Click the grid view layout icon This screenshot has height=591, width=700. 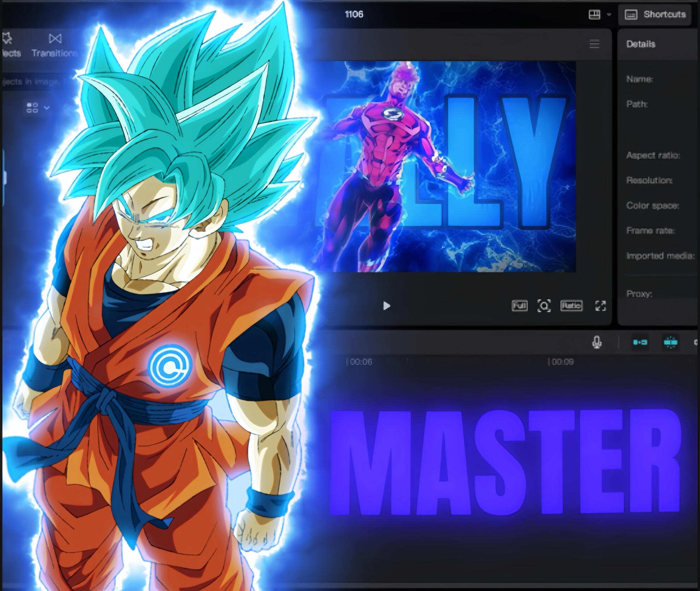click(x=32, y=107)
